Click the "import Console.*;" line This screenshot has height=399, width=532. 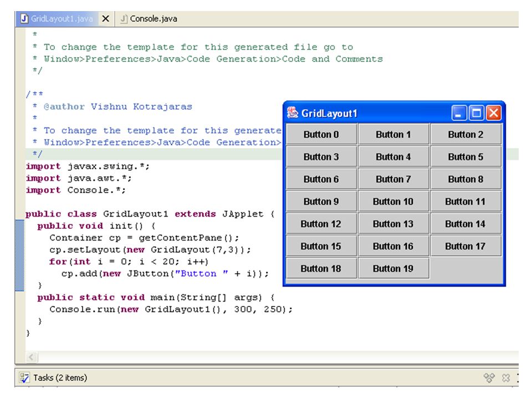[x=76, y=190]
